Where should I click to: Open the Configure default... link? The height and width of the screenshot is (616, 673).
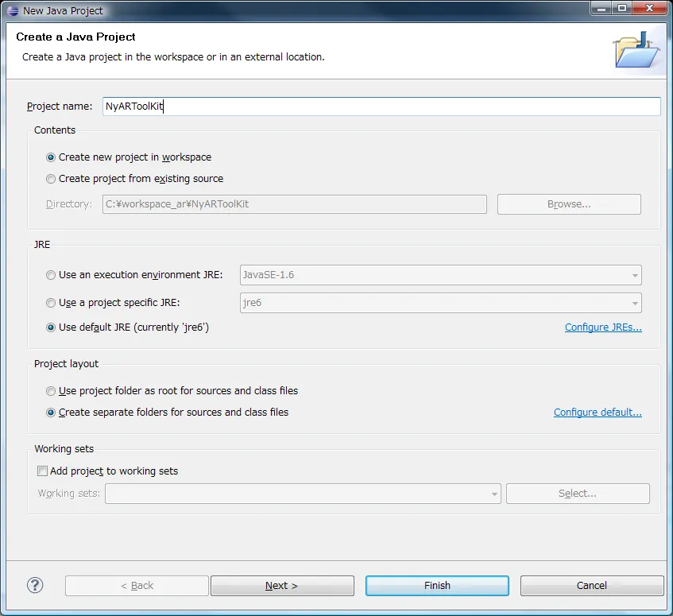[x=598, y=413]
